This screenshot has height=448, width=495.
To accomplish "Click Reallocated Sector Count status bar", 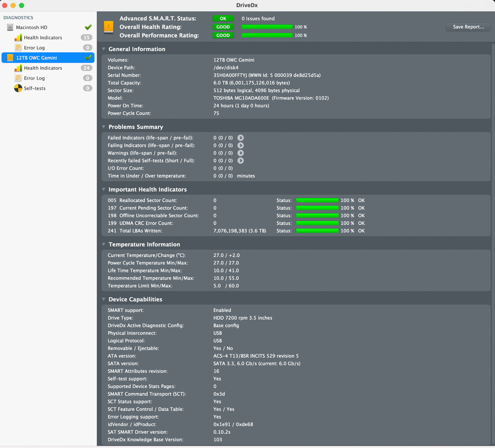I will 317,200.
